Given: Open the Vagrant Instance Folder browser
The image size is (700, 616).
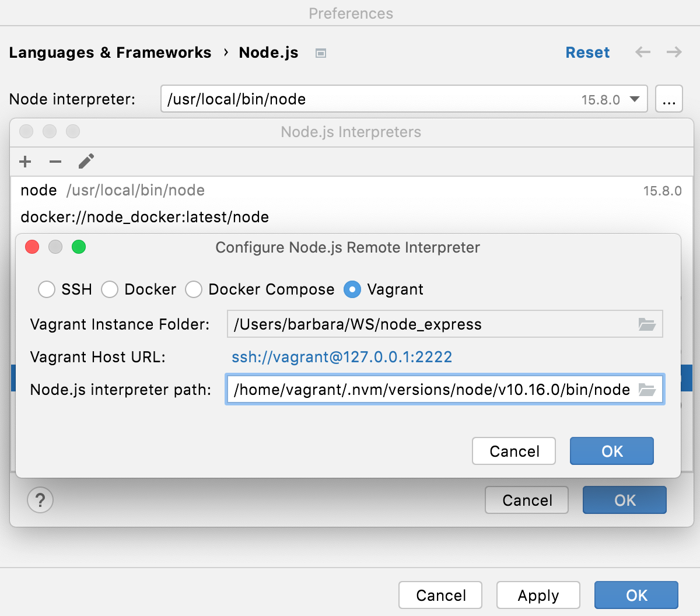Looking at the screenshot, I should pos(646,324).
